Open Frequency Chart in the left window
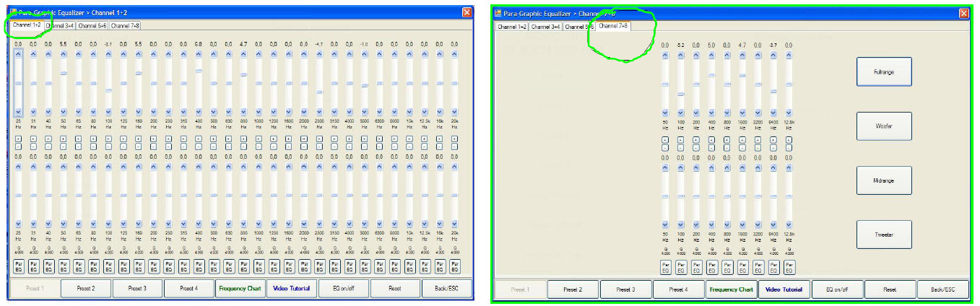Viewport: 980px width, 306px height. point(240,289)
